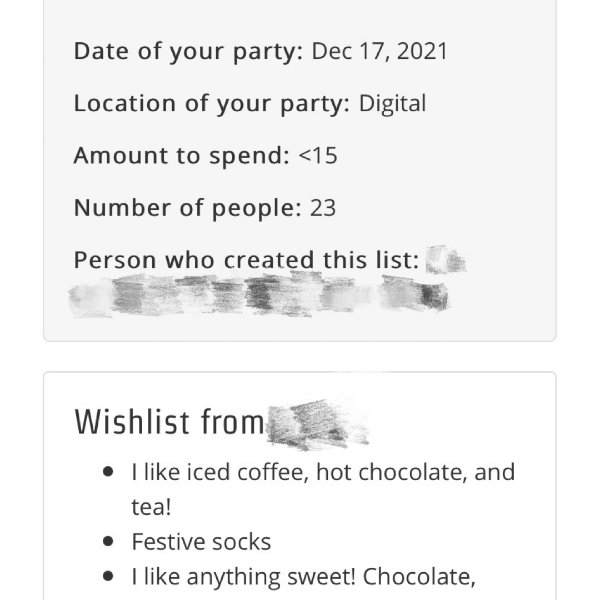Image resolution: width=600 pixels, height=600 pixels.
Task: Select the location value Digital
Action: (x=392, y=103)
